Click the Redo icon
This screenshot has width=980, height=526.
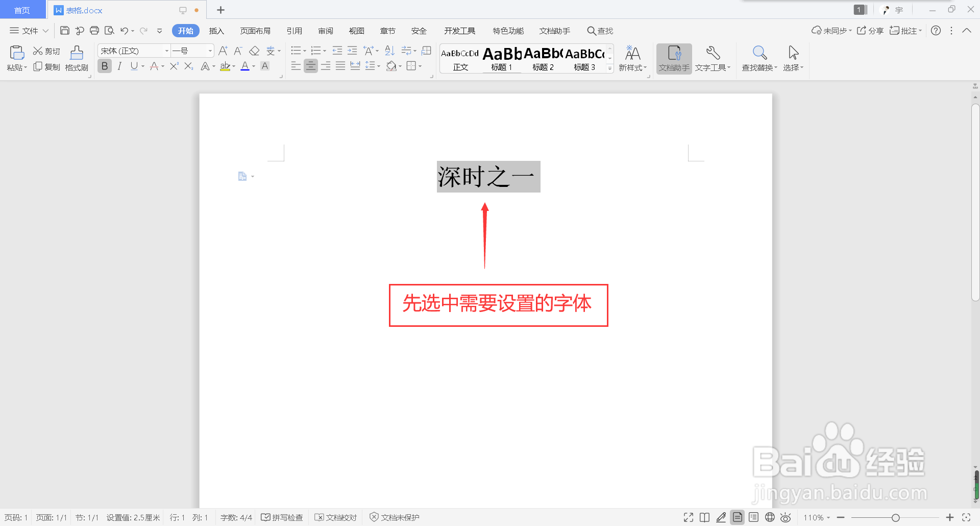pos(144,31)
